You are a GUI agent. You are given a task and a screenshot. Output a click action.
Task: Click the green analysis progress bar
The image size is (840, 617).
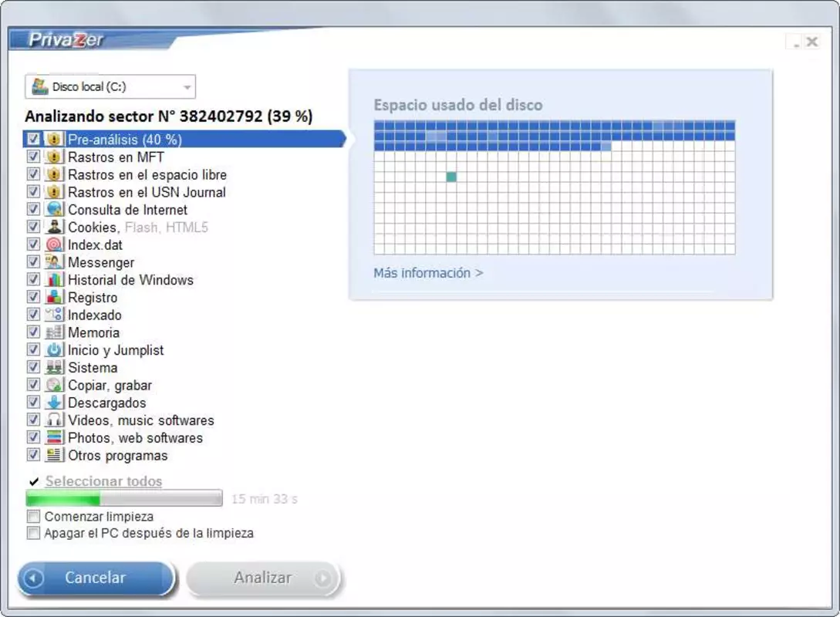click(123, 499)
